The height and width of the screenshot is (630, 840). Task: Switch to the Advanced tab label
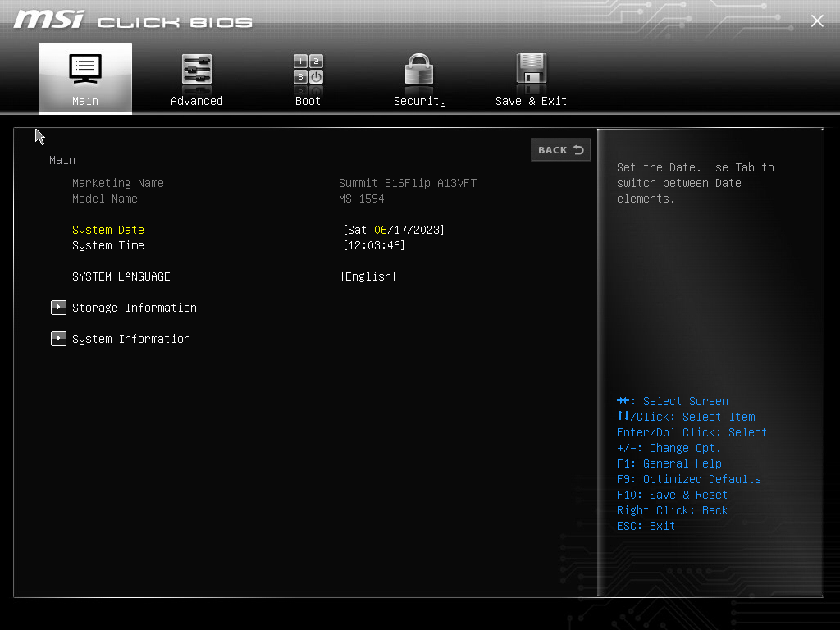coord(197,101)
